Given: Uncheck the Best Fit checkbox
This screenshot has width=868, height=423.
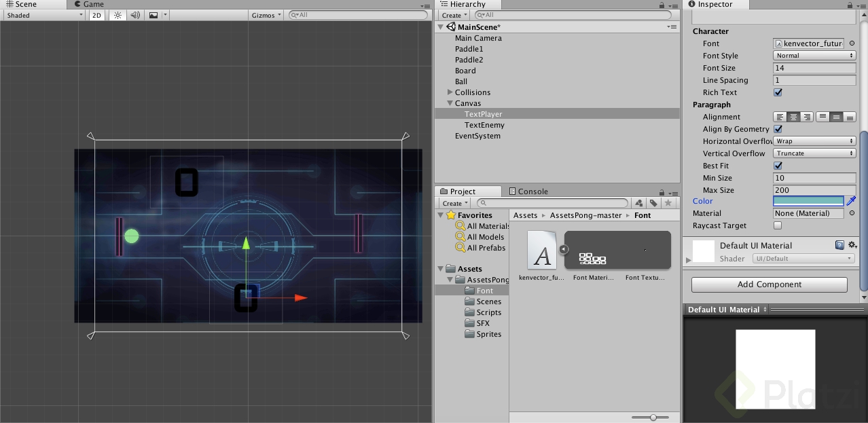Looking at the screenshot, I should [x=778, y=166].
